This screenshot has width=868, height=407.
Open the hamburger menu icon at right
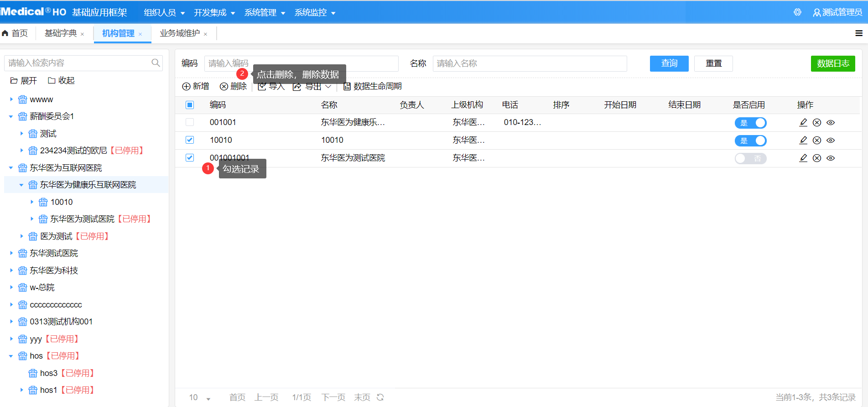(859, 33)
